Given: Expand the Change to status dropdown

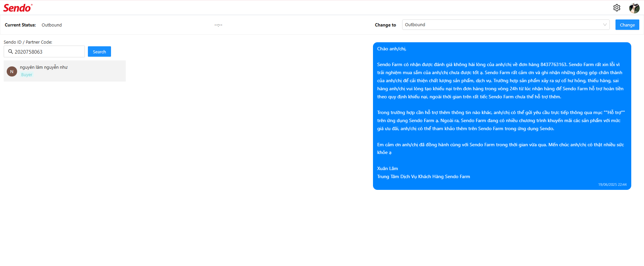Looking at the screenshot, I should (x=506, y=25).
